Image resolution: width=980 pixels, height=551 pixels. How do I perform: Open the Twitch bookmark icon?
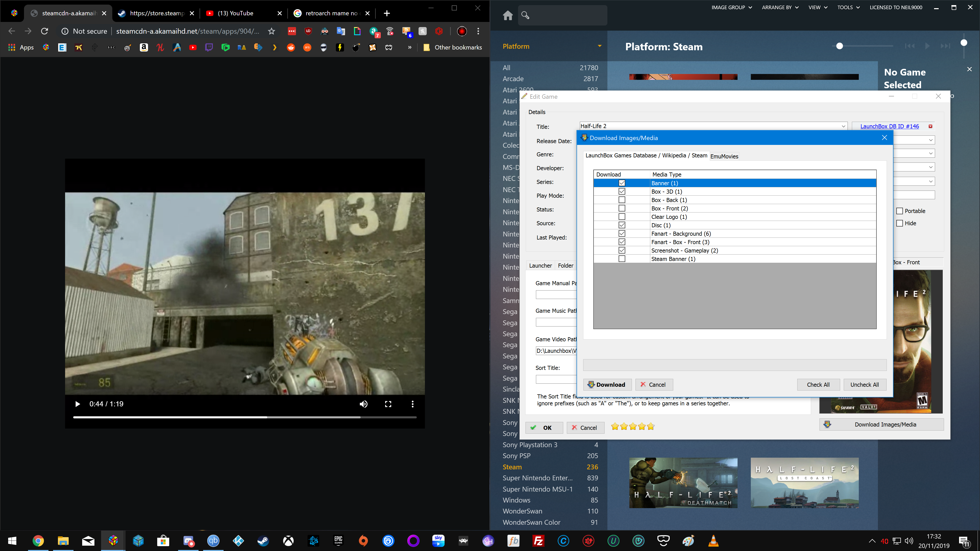tap(209, 47)
